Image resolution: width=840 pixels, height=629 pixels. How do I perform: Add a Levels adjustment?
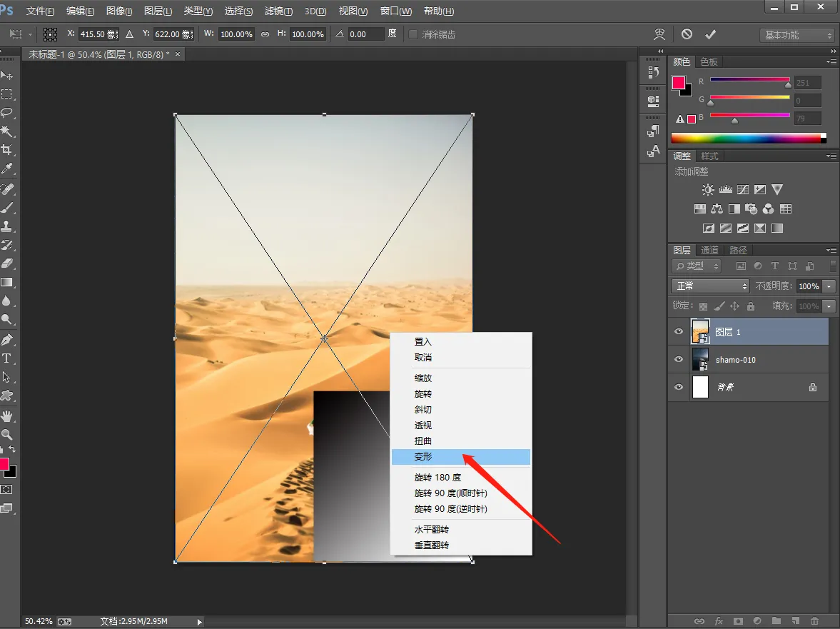pyautogui.click(x=725, y=189)
